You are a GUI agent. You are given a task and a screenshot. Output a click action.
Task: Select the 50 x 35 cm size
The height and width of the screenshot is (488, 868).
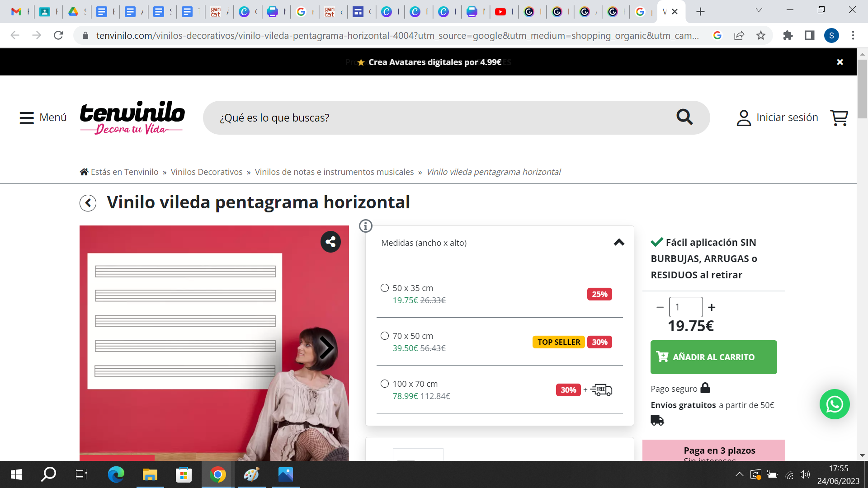click(x=385, y=288)
